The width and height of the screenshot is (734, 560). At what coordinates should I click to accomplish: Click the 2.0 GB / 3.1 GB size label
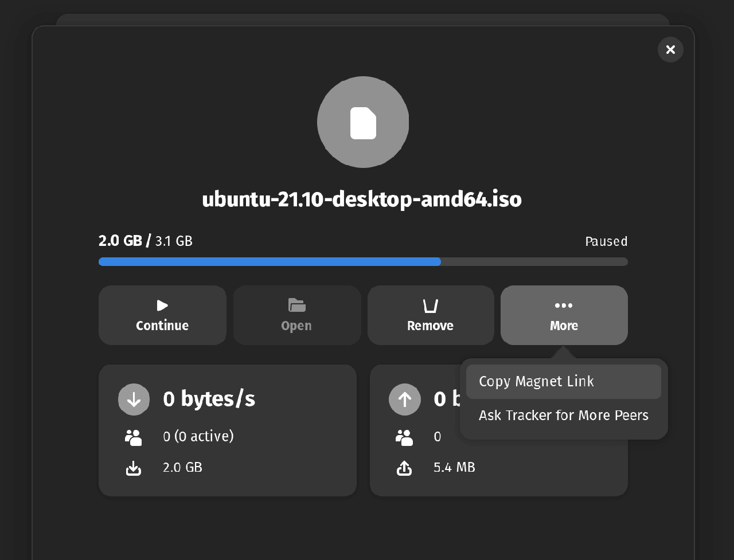coord(146,241)
